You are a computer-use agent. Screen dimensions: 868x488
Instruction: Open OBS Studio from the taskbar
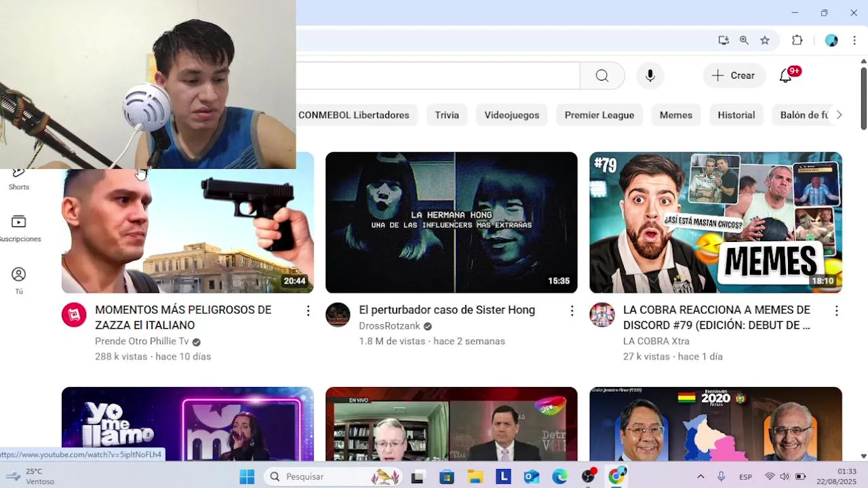click(x=589, y=476)
